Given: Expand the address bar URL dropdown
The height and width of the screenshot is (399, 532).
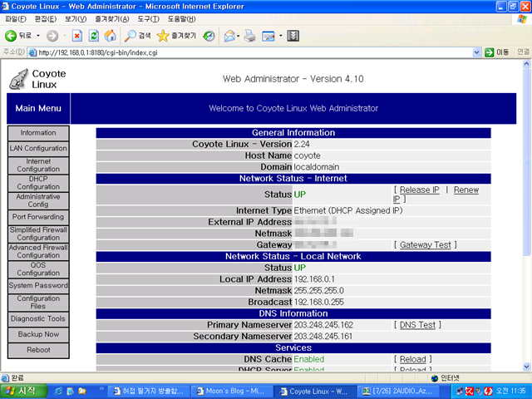Looking at the screenshot, I should click(476, 52).
